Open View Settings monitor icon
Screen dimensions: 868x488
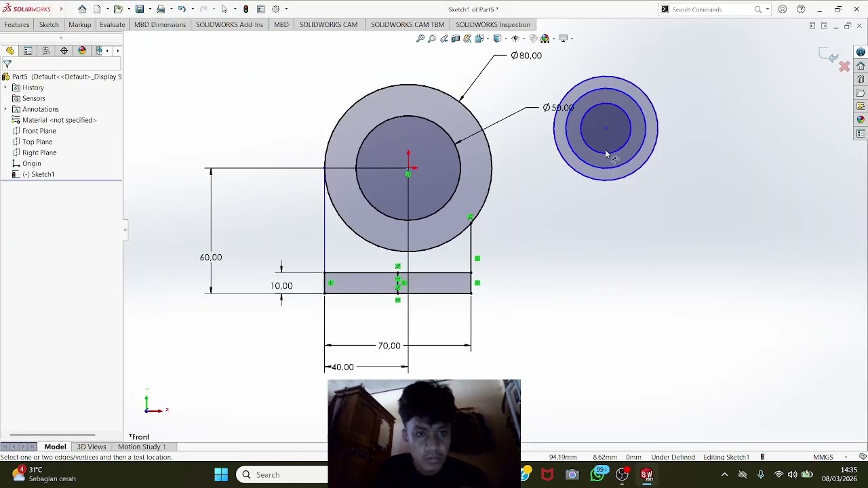[563, 39]
